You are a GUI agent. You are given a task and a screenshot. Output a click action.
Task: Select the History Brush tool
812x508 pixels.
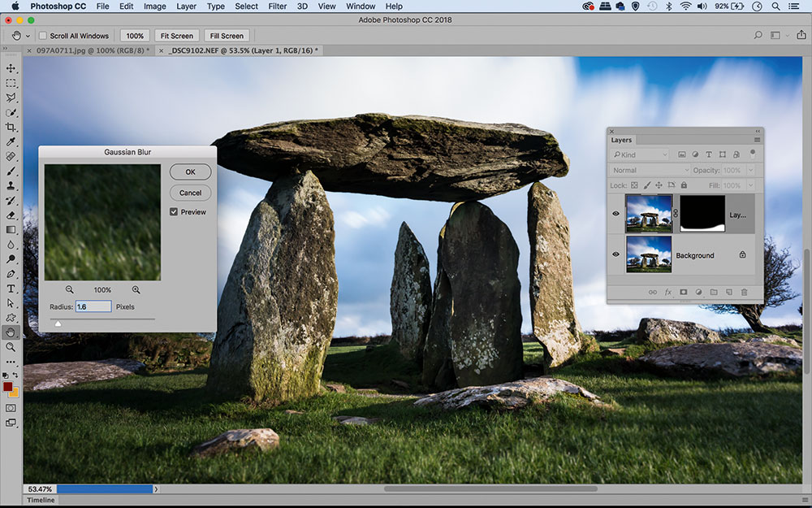(x=11, y=200)
